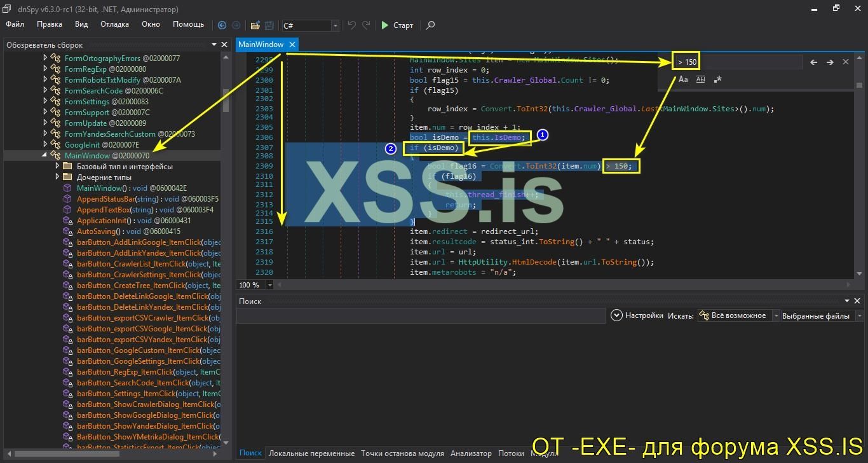Close the Обозреватель сборок panel
868x463 pixels.
tap(224, 45)
